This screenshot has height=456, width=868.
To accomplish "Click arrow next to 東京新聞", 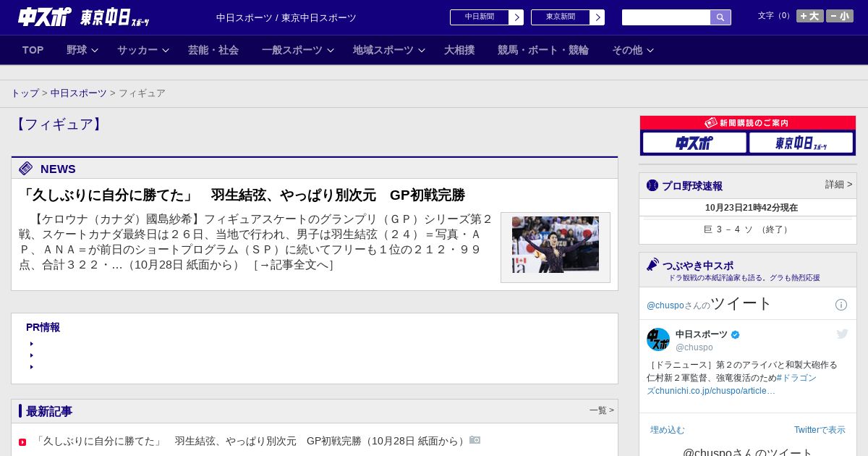I will (597, 17).
